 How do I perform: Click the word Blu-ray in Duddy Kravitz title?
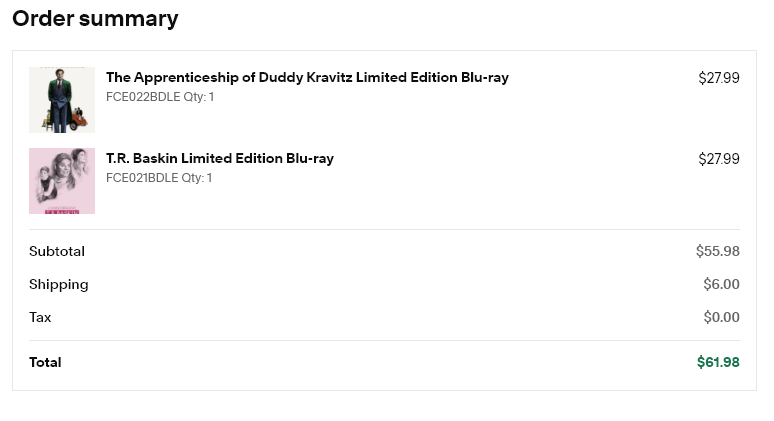(x=485, y=78)
